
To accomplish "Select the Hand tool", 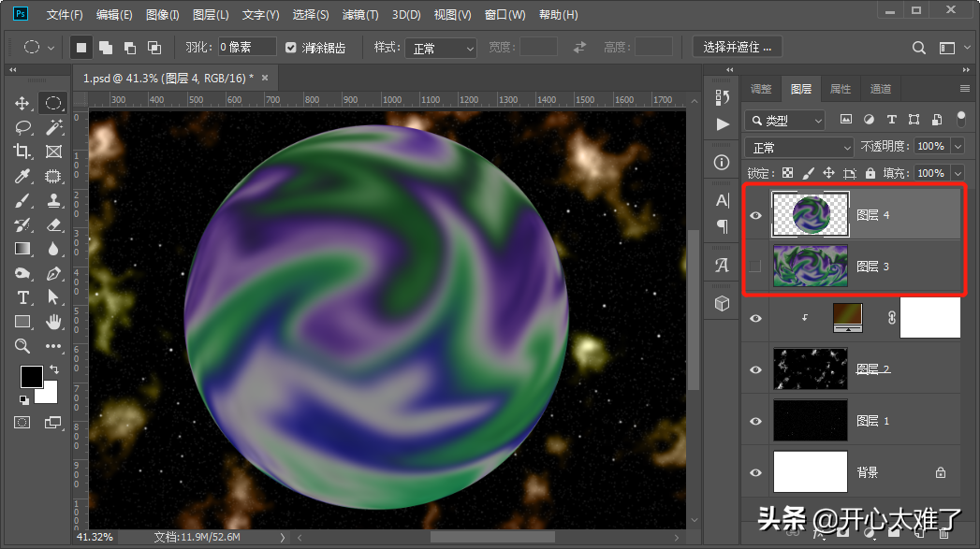I will tap(53, 322).
